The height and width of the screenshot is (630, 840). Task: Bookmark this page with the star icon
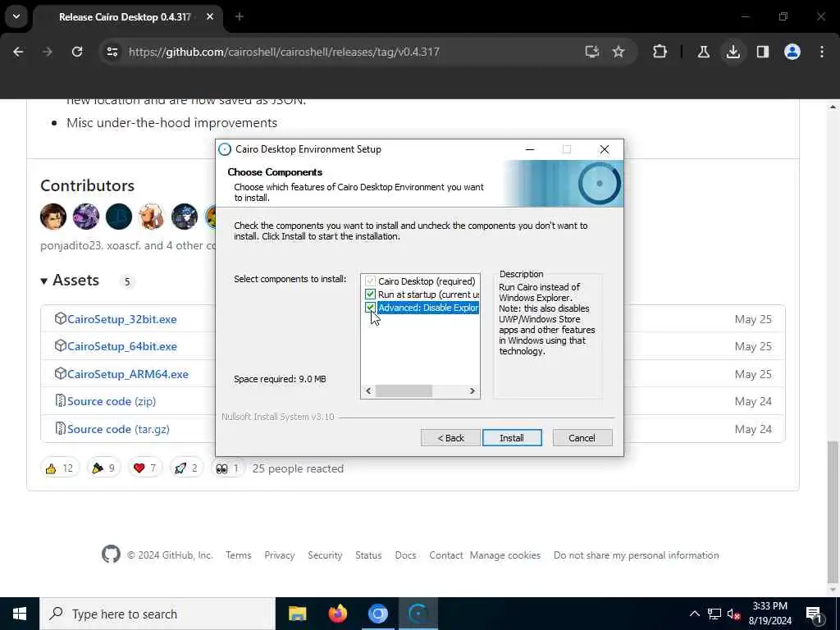pyautogui.click(x=619, y=52)
